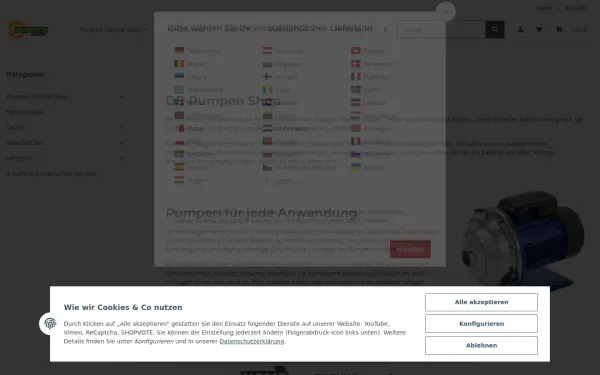Select the Ungarn flag

pos(179,179)
